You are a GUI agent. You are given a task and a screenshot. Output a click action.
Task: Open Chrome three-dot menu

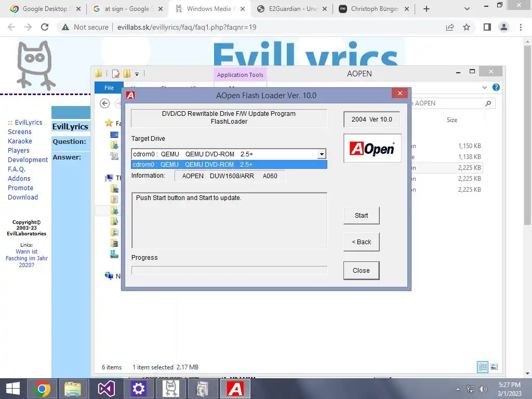point(521,27)
